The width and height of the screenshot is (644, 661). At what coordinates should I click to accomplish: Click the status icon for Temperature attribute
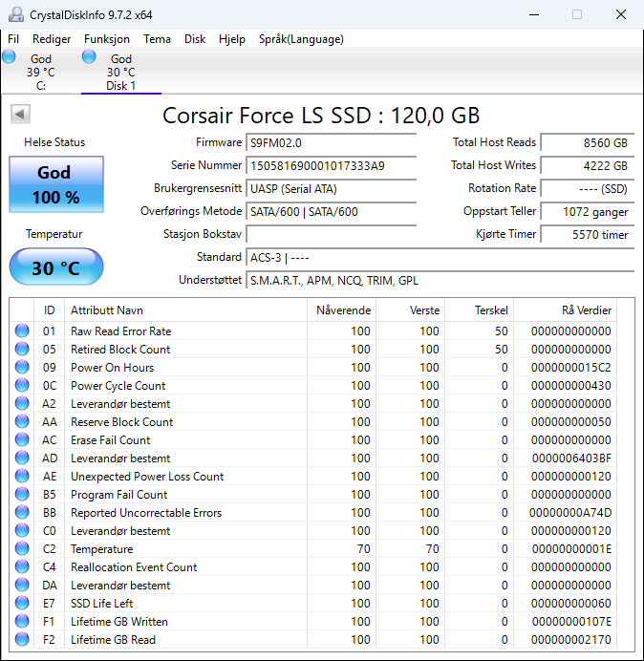(22, 548)
